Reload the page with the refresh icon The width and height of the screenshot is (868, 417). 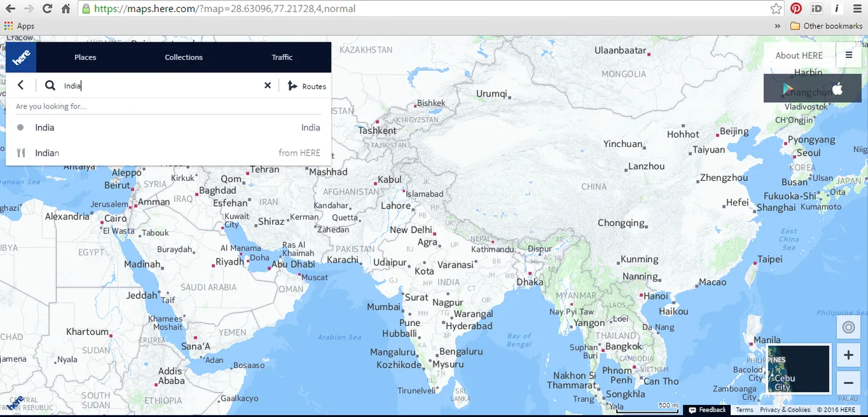click(47, 9)
